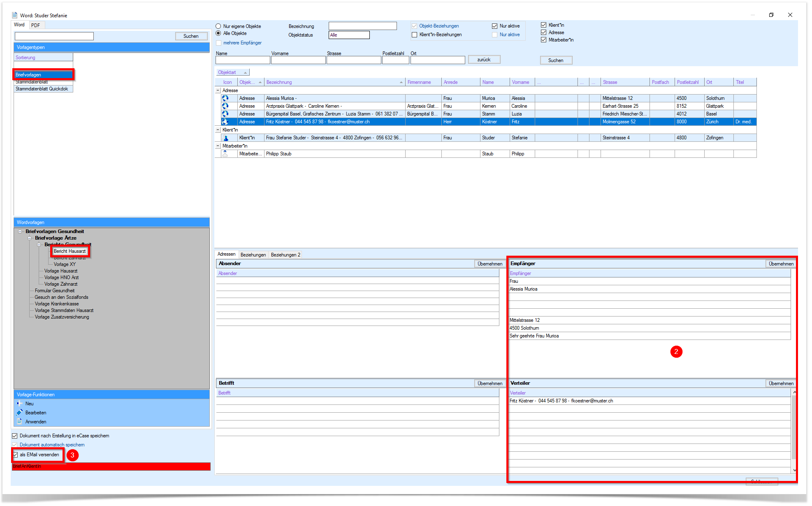Click the Verteiler list vertical scrollbar
The width and height of the screenshot is (812, 506).
tap(794, 431)
